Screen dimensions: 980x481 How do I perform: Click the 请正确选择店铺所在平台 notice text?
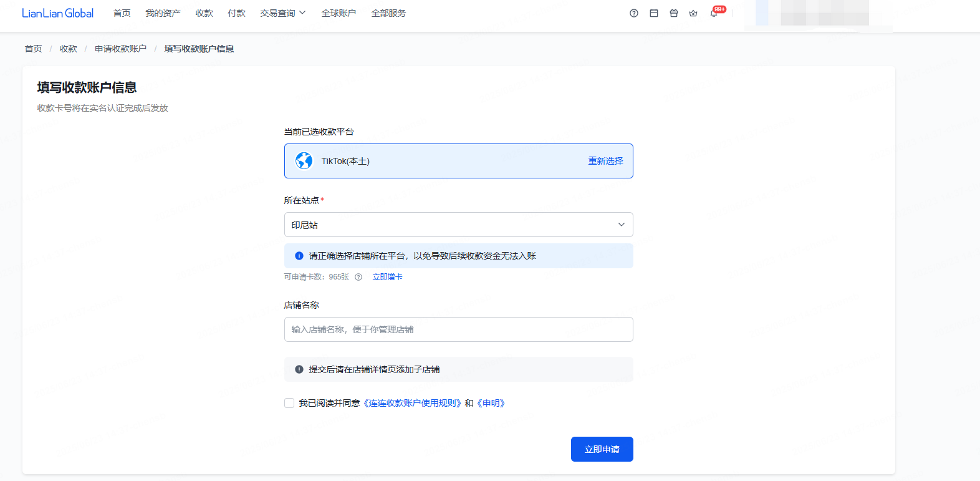(x=423, y=256)
